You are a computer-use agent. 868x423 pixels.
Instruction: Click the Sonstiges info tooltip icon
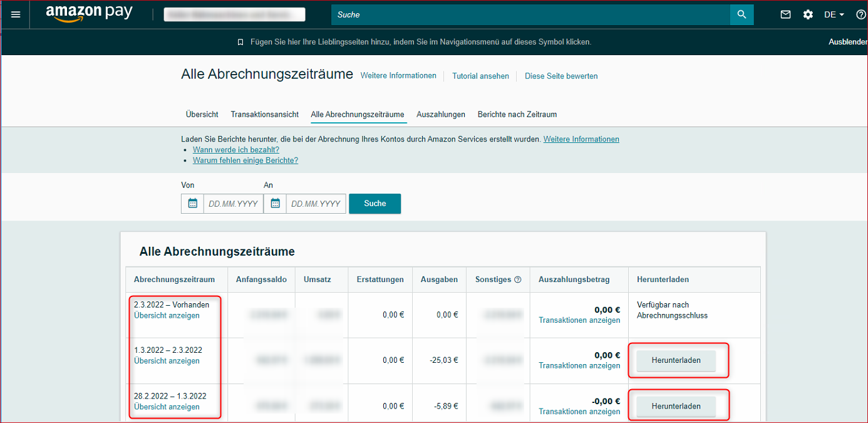518,279
